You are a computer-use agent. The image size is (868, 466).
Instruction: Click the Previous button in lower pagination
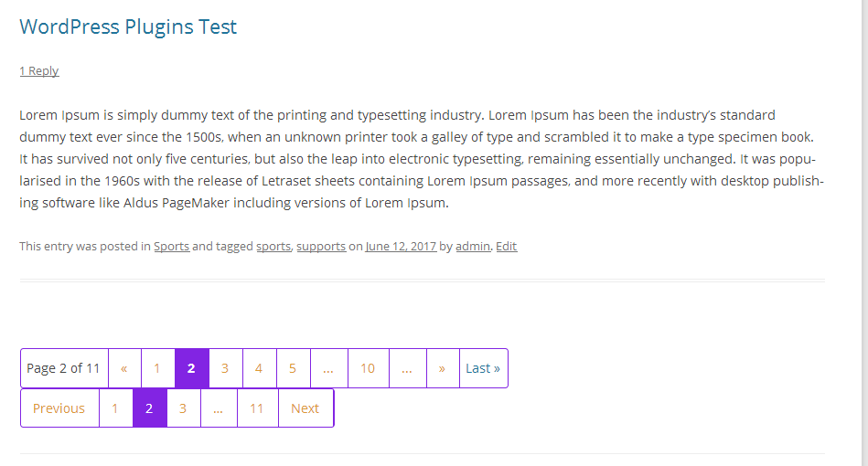coord(59,408)
